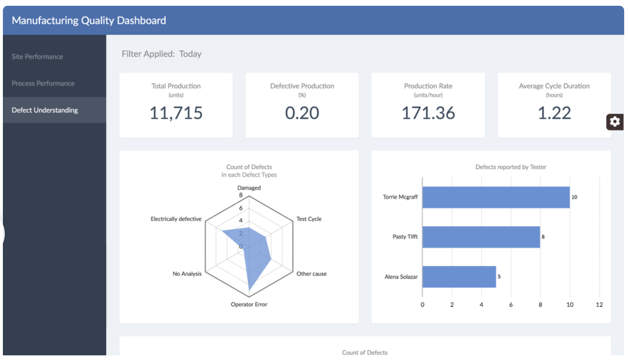
Task: Click the Manufacturing Quality Dashboard title
Action: coord(89,21)
